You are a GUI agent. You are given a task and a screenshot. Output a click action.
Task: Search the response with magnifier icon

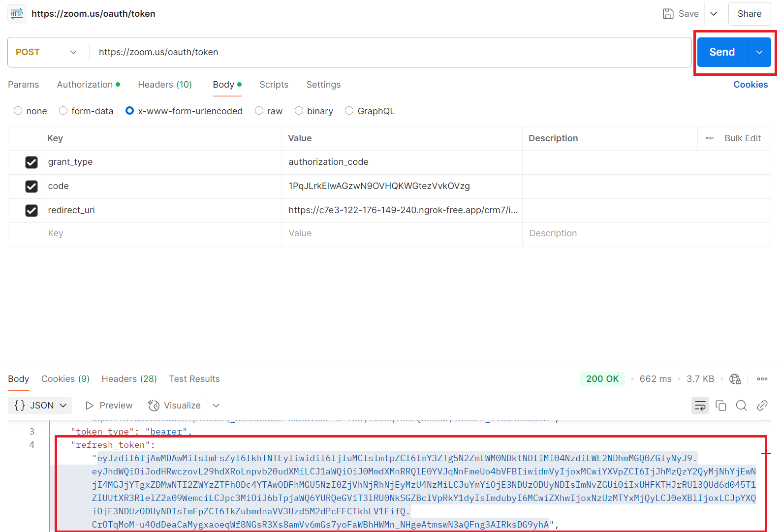coord(742,406)
